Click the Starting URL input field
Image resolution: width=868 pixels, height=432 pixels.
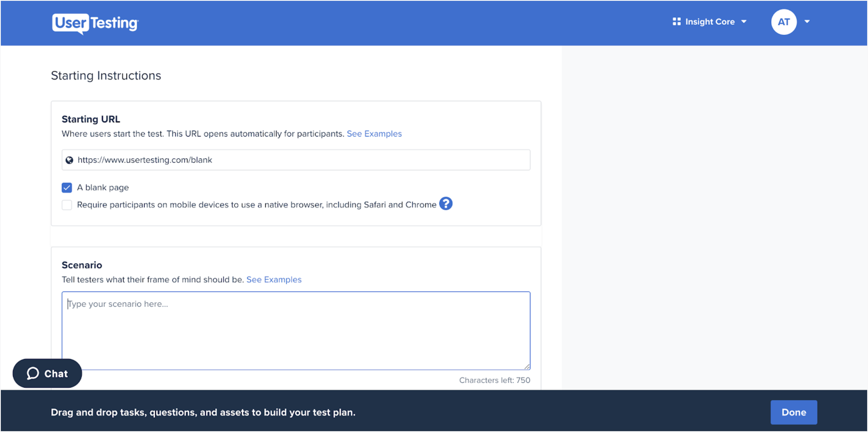(x=296, y=160)
